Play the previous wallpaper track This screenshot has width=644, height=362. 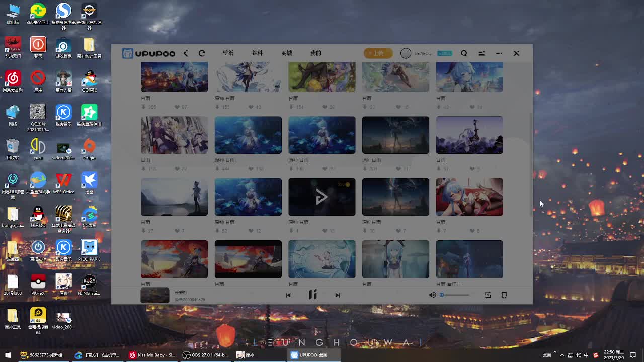[x=288, y=295]
